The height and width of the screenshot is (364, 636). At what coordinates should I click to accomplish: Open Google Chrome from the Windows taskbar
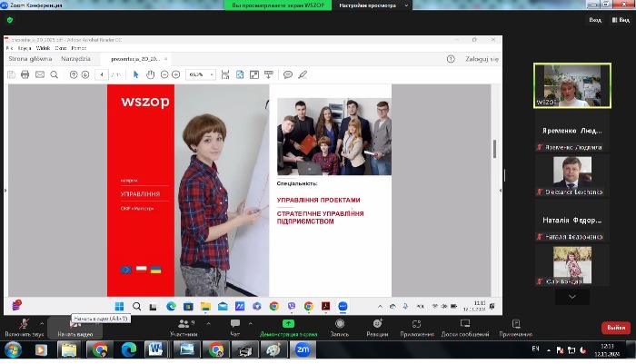(98, 349)
